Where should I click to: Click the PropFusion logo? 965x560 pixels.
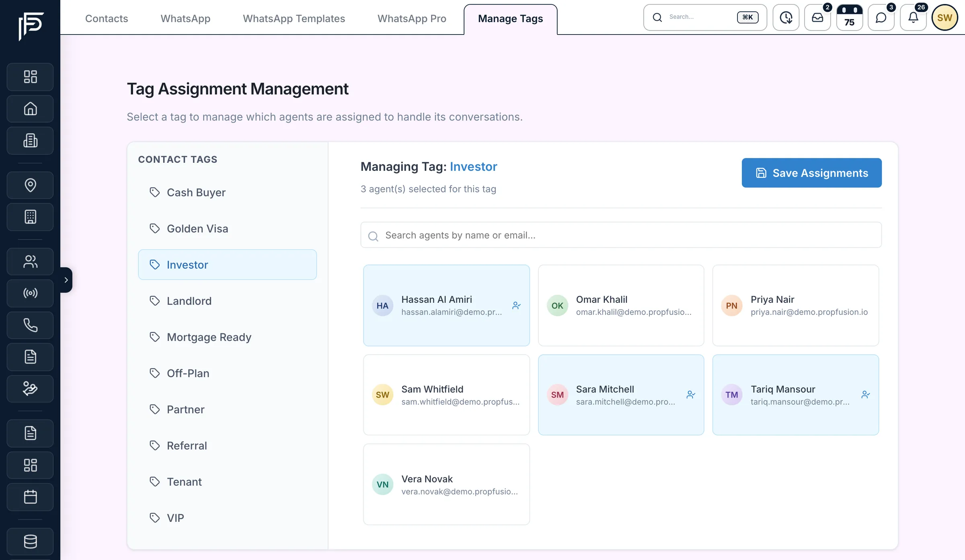pos(31,26)
